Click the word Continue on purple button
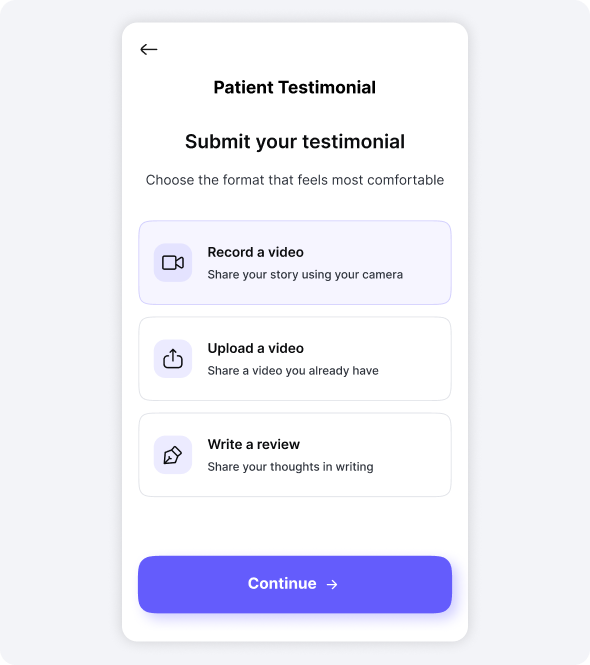This screenshot has width=590, height=665. [x=282, y=584]
